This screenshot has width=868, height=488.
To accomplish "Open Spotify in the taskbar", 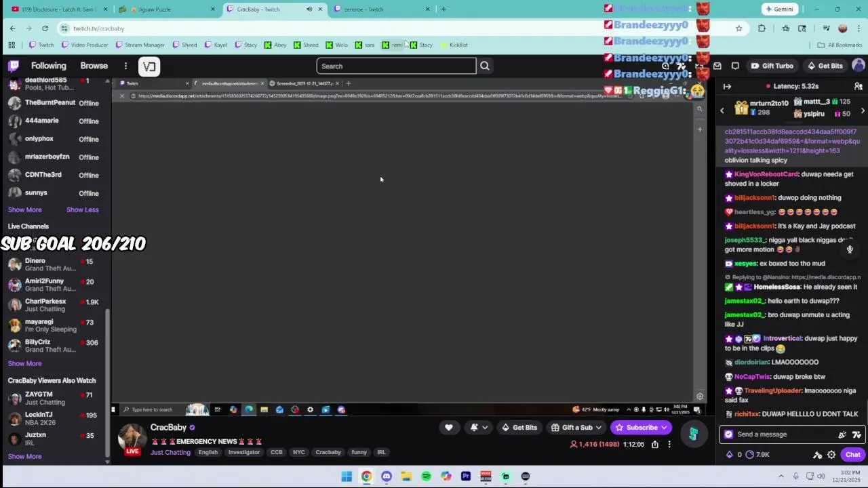I will 426,476.
